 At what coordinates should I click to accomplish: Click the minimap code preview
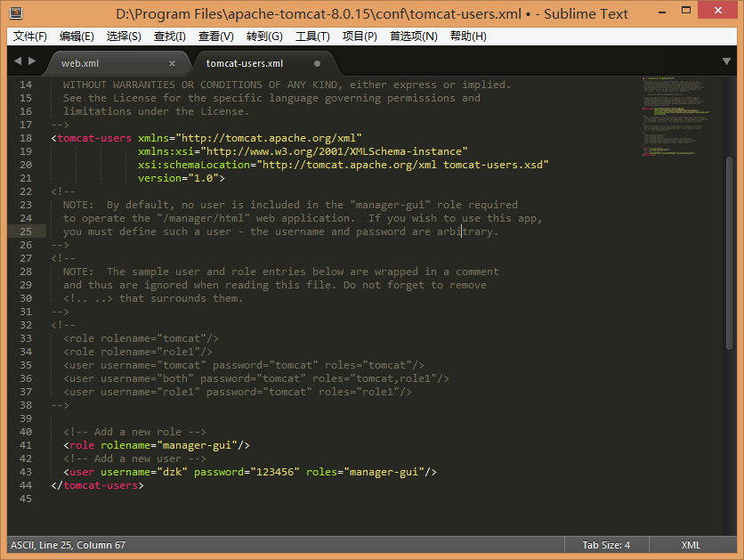click(675, 117)
